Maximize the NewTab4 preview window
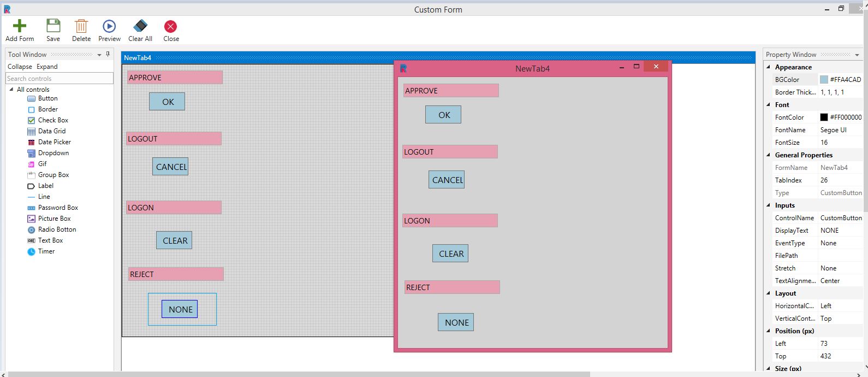The image size is (868, 377). pyautogui.click(x=636, y=67)
